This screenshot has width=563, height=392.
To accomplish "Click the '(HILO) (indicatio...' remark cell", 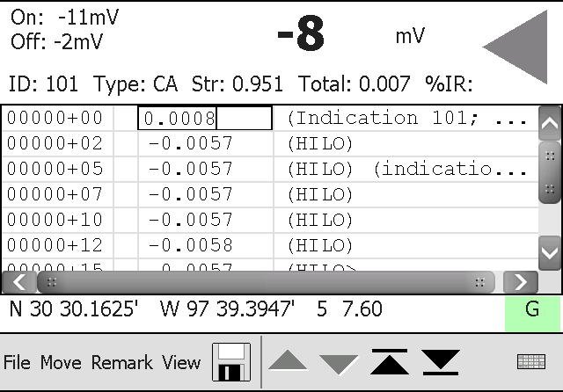I will [x=406, y=169].
